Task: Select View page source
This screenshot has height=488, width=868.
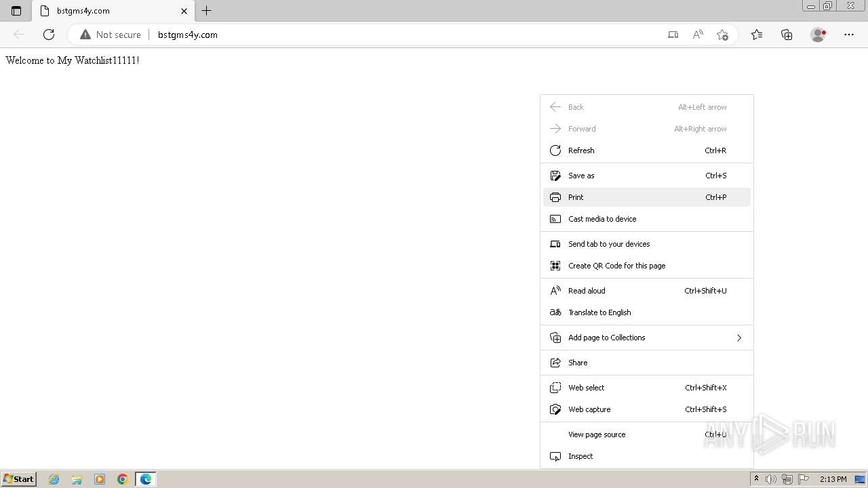Action: [x=647, y=434]
